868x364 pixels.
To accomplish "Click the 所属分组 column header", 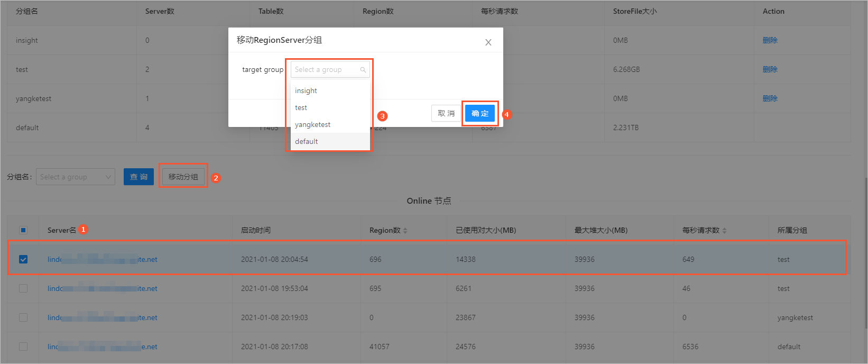I will tap(792, 230).
